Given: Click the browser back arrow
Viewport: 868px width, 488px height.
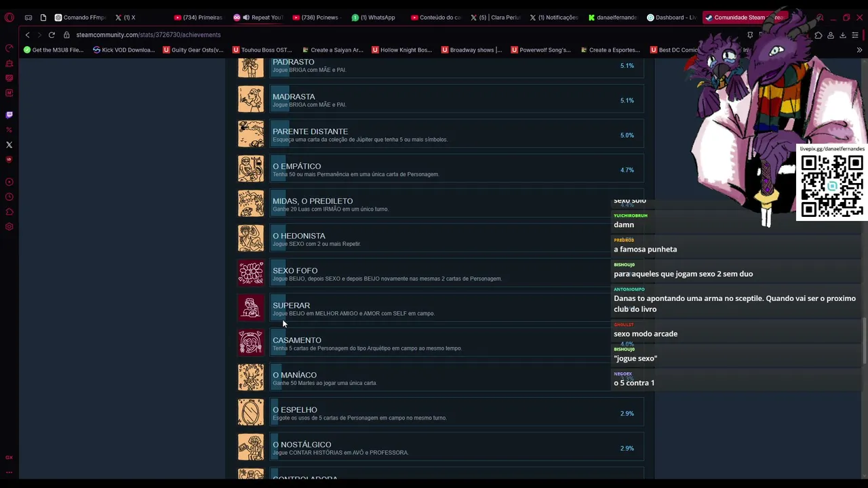Looking at the screenshot, I should (27, 35).
